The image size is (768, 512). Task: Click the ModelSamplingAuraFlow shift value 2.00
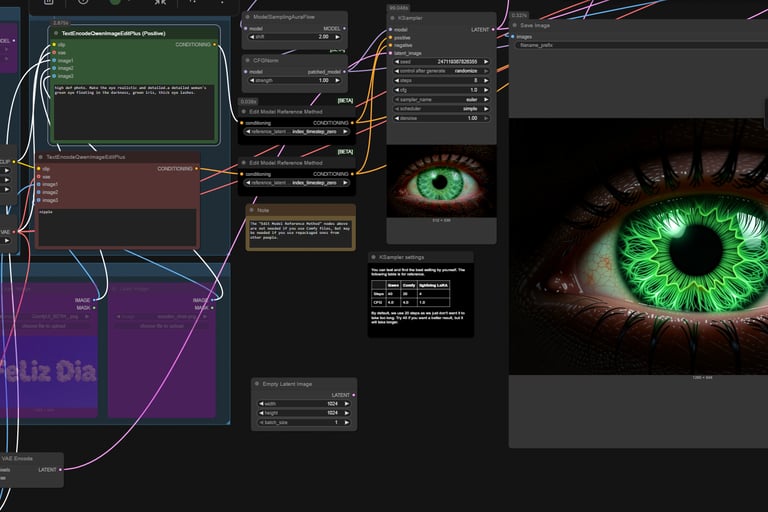coord(323,37)
